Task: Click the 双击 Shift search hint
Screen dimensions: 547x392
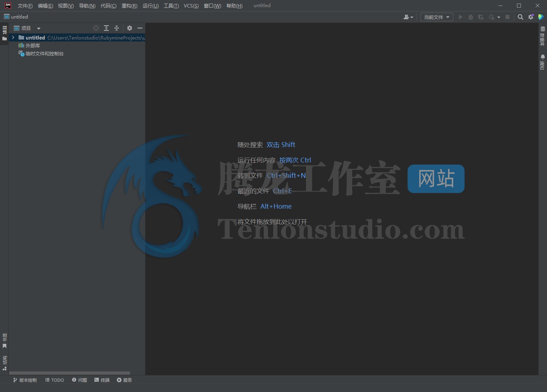Action: (281, 145)
